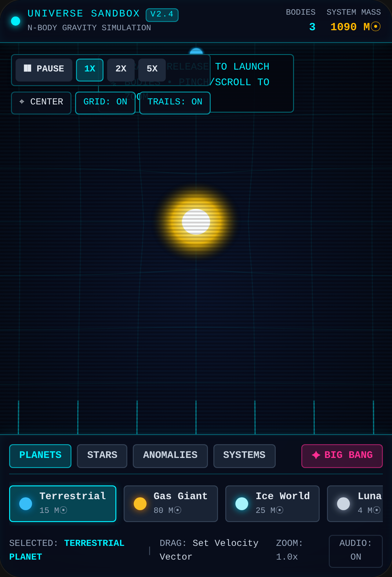
Task: Set simulation speed to 2X
Action: (x=121, y=70)
